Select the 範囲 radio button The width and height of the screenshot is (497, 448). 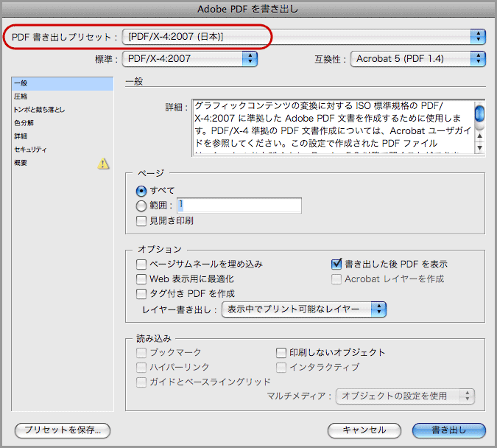pyautogui.click(x=141, y=206)
